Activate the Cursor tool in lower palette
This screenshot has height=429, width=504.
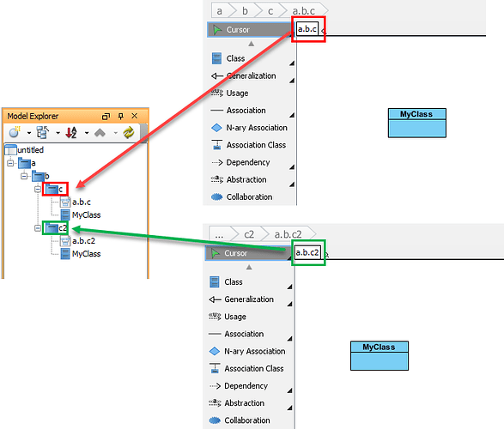click(x=247, y=253)
